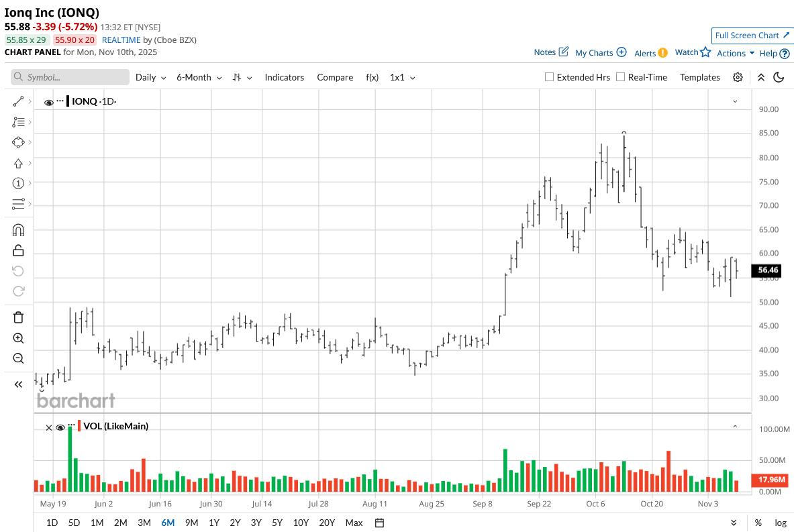This screenshot has height=532, width=794.
Task: Open f(x) expressions menu
Action: pos(373,77)
